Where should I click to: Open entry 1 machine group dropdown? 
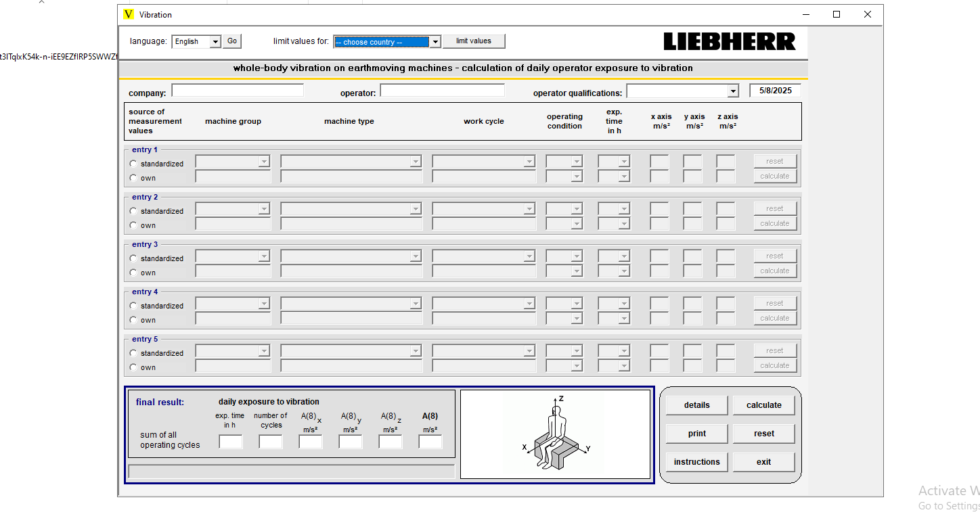pyautogui.click(x=264, y=162)
